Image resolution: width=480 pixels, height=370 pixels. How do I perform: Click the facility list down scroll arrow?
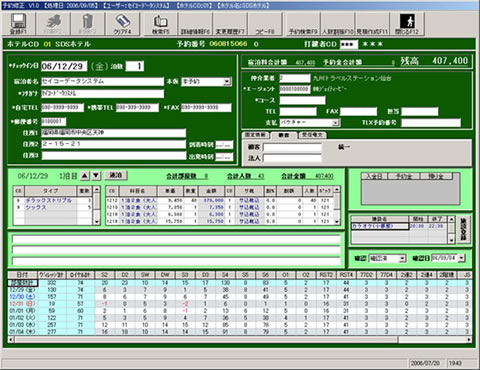tap(451, 240)
